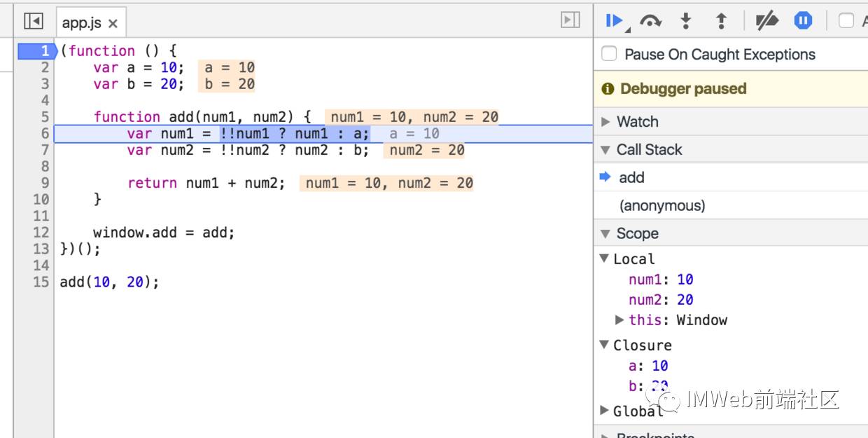Viewport: 868px width, 438px height.
Task: Click highlighted expression '!!num1 ? num1 : a;'
Action: (x=295, y=133)
